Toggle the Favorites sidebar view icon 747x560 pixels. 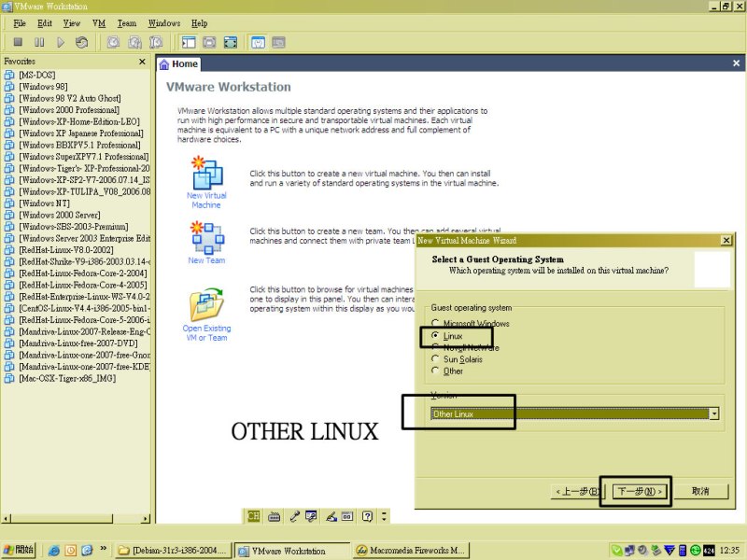click(x=189, y=42)
